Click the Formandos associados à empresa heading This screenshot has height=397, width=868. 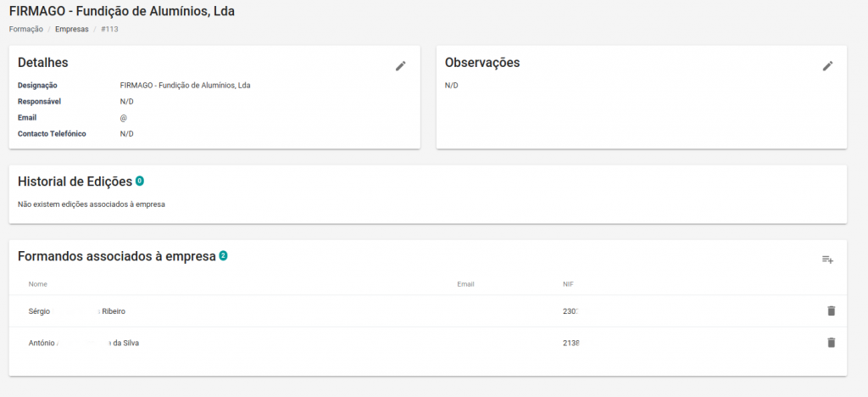pyautogui.click(x=117, y=256)
